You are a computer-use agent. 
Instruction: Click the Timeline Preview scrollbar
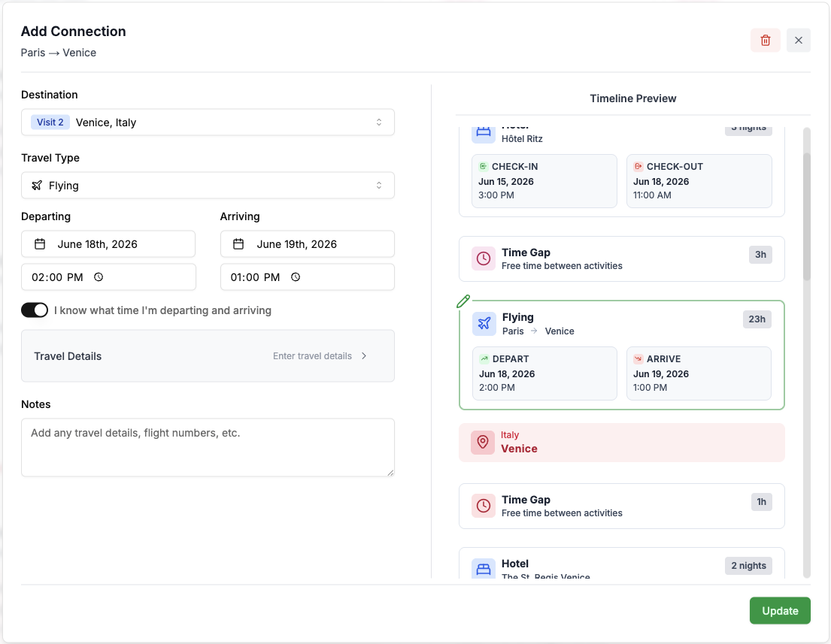click(x=807, y=217)
